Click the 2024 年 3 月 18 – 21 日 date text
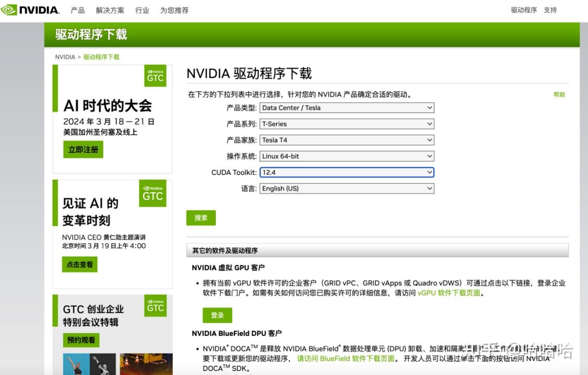The height and width of the screenshot is (375, 588). tap(109, 122)
